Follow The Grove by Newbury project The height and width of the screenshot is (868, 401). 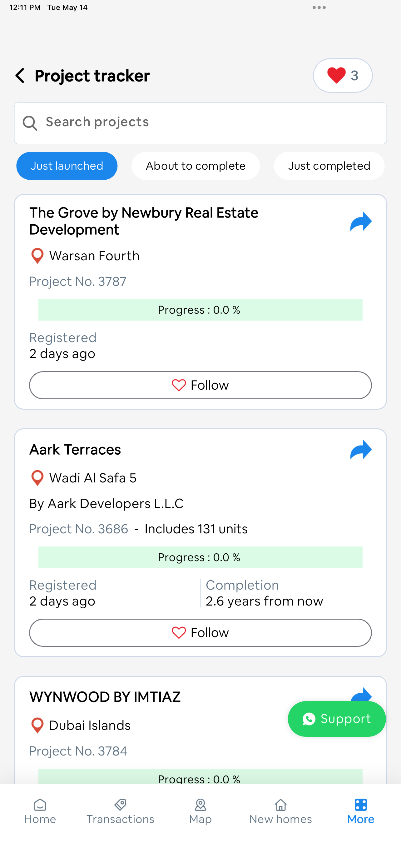(x=200, y=385)
